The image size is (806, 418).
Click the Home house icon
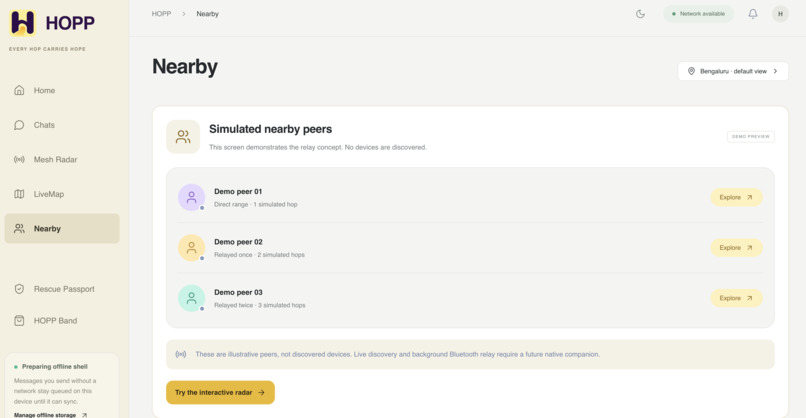click(x=19, y=90)
